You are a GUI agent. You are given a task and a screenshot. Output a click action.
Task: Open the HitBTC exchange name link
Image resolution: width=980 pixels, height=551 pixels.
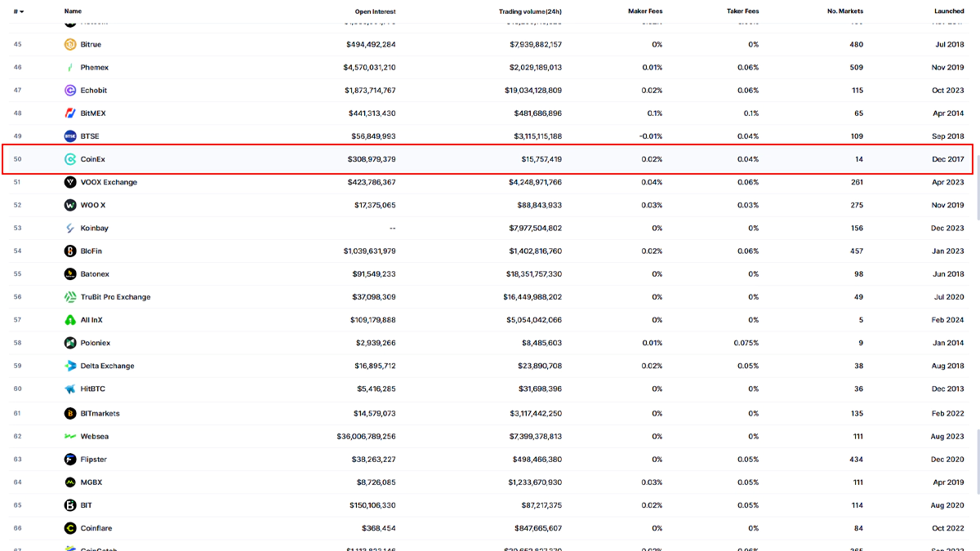click(x=92, y=389)
